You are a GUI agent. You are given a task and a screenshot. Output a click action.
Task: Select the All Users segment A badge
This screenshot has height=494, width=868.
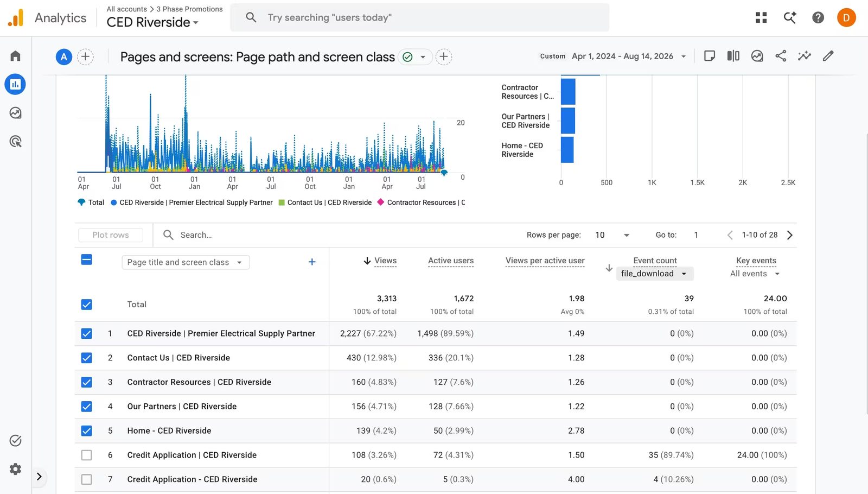point(64,56)
